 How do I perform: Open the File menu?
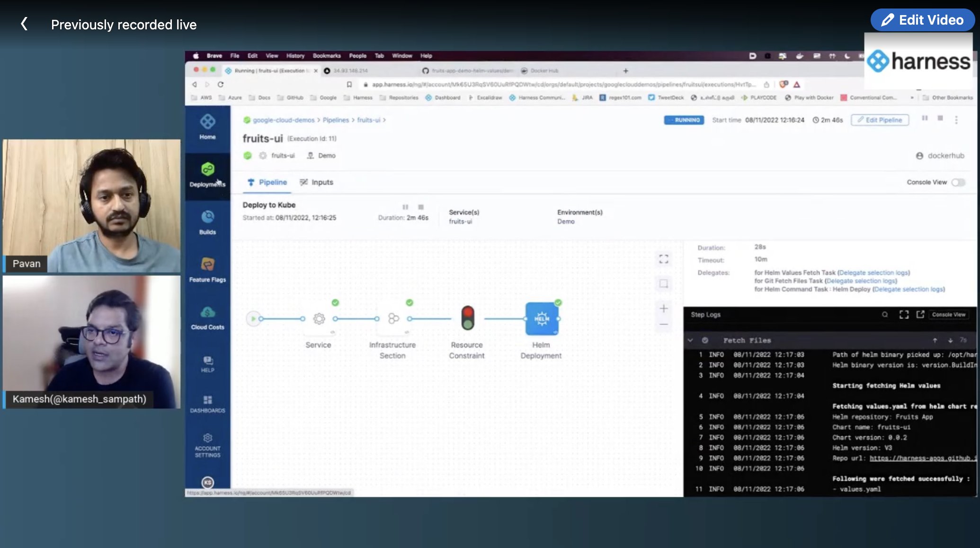[x=234, y=56]
